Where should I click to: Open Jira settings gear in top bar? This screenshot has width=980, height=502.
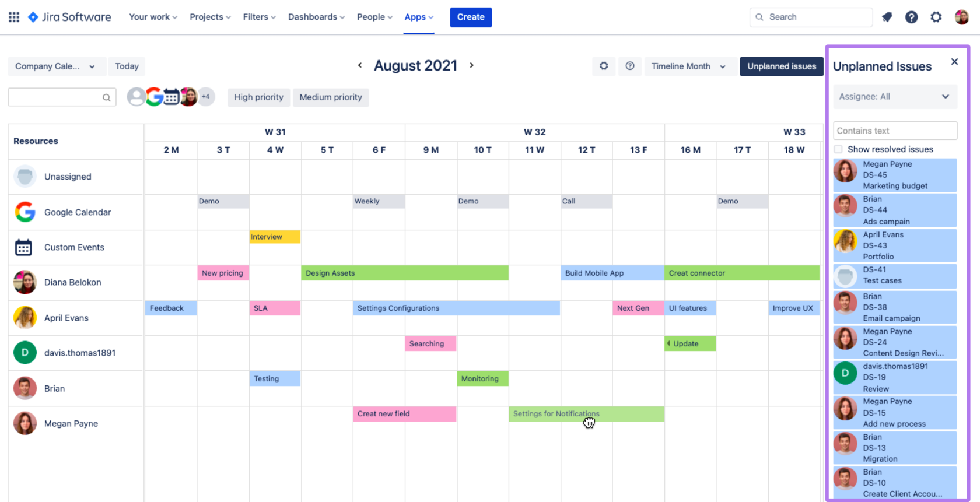pos(936,17)
